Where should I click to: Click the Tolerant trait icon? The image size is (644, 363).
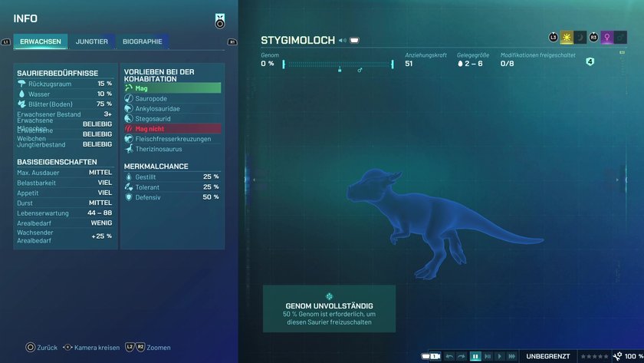129,187
